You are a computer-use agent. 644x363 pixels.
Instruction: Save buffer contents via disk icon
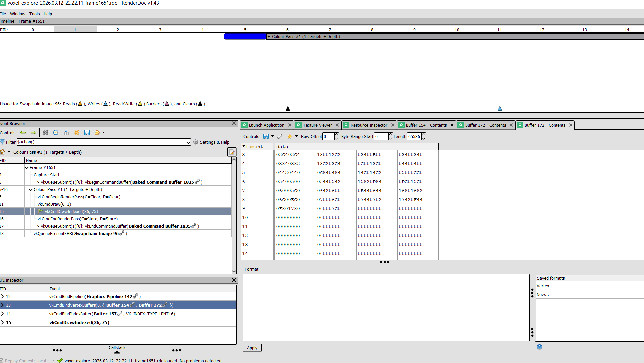[x=266, y=136]
